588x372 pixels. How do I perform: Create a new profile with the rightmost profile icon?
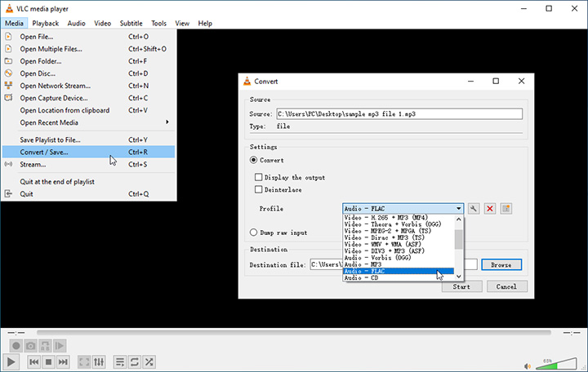pos(506,209)
